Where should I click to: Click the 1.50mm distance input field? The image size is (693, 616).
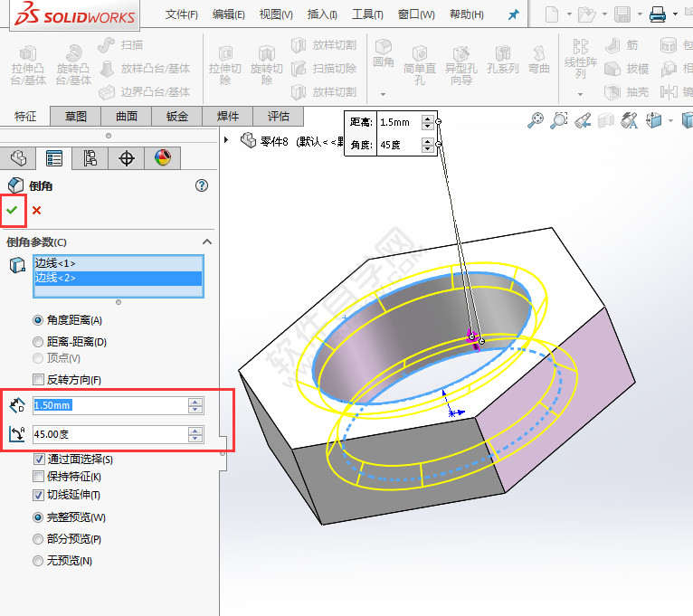point(111,405)
